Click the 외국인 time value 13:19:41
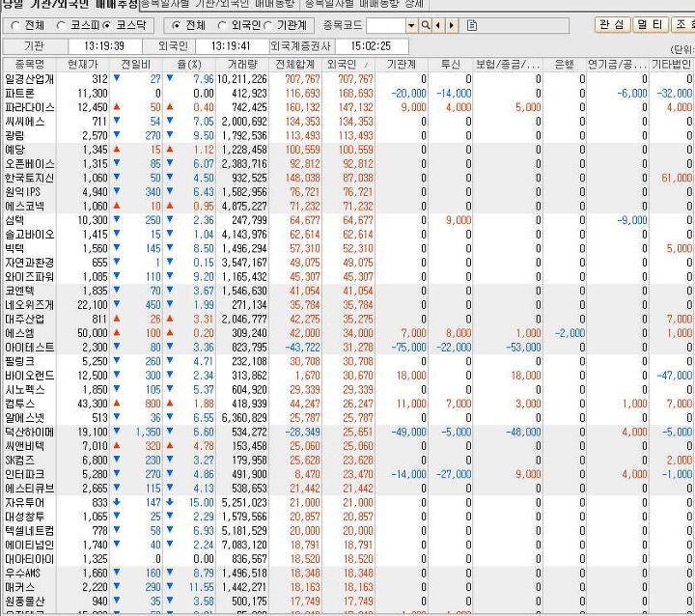 (x=231, y=46)
